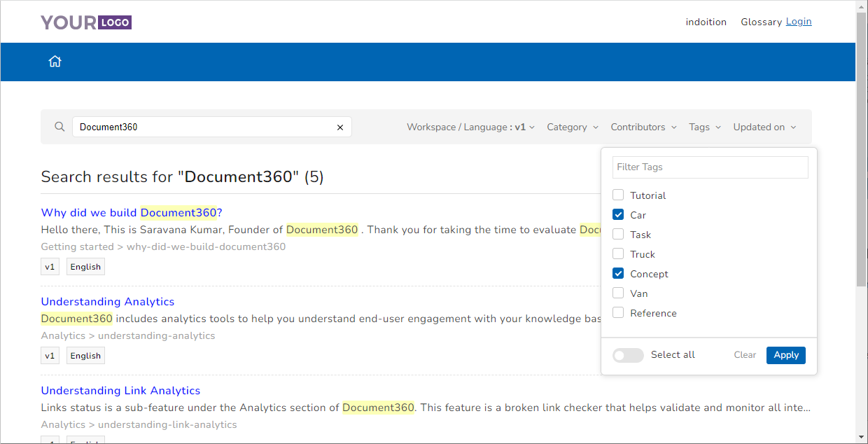Open the Understanding Analytics result
The height and width of the screenshot is (444, 868).
[x=108, y=301]
